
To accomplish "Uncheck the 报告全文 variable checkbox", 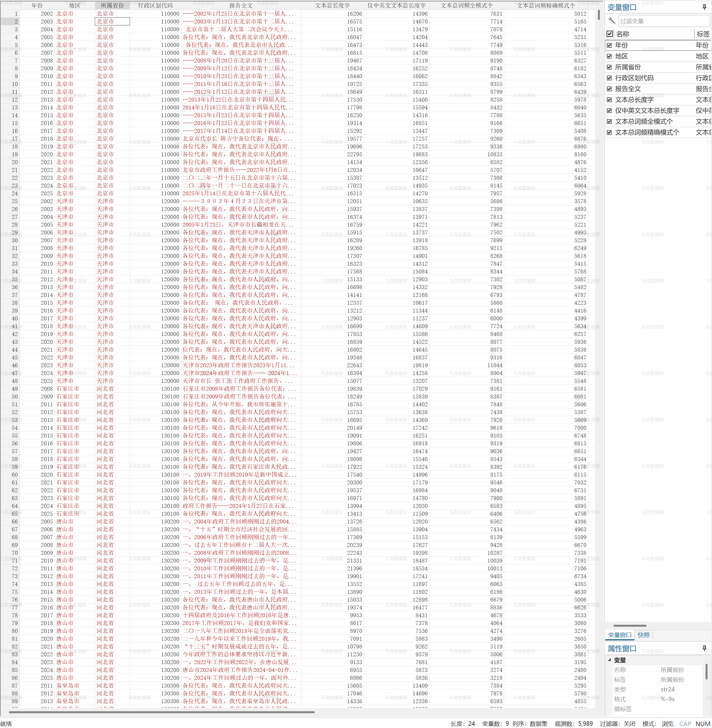I will (x=610, y=89).
